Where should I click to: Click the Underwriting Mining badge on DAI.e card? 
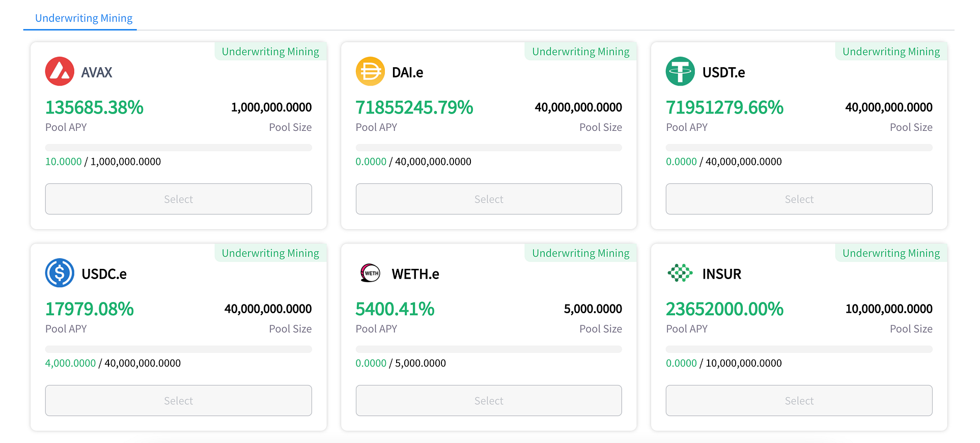(x=580, y=51)
